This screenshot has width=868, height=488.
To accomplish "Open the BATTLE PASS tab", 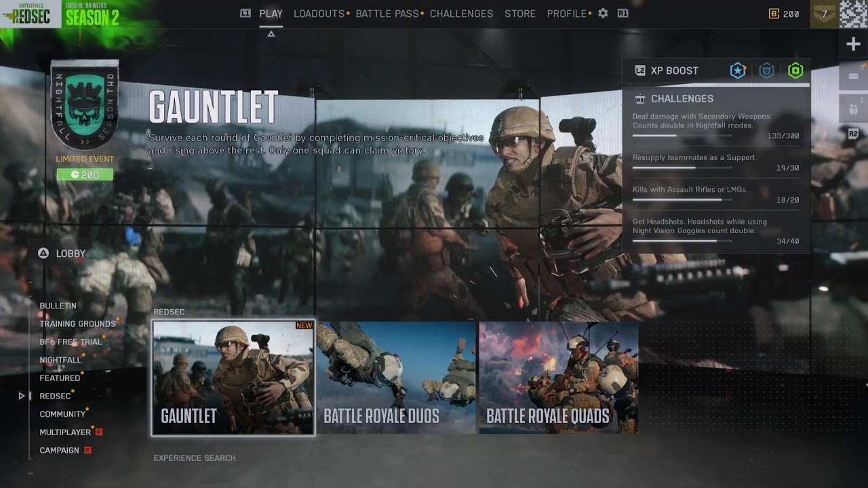I will (387, 14).
